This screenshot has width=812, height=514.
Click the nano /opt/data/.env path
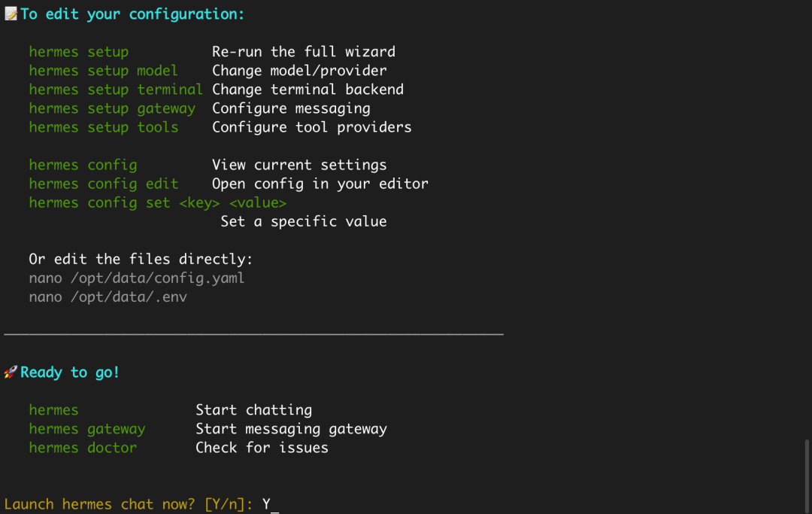tap(108, 297)
